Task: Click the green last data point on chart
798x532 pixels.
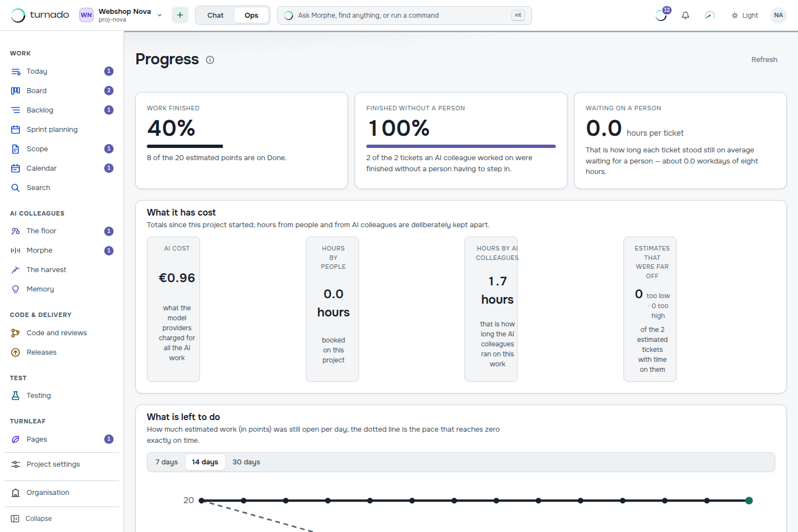Action: [x=749, y=500]
